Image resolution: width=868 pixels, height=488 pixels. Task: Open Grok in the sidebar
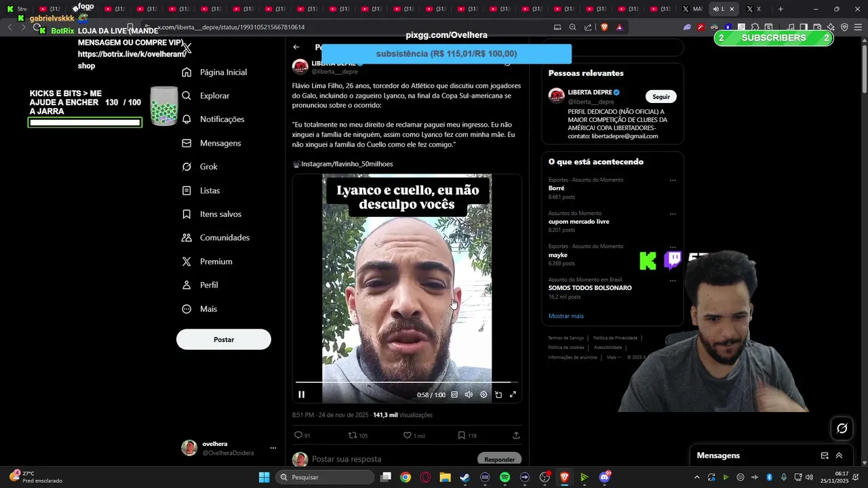pyautogui.click(x=200, y=167)
